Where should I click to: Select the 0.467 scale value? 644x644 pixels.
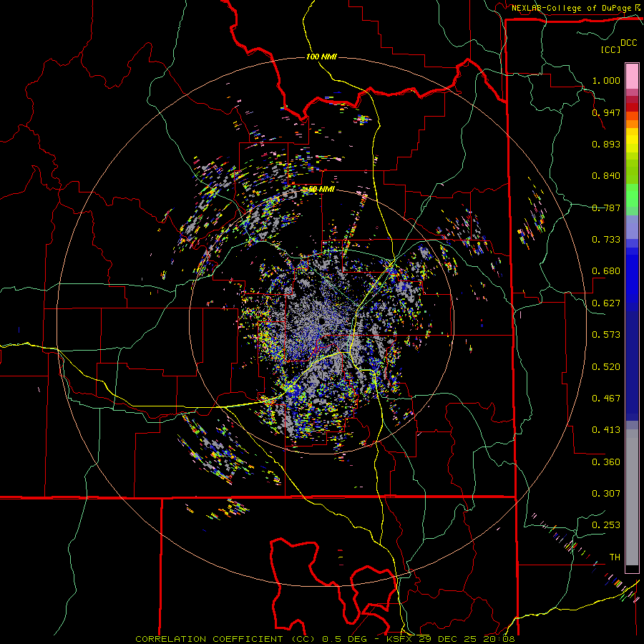pos(606,399)
